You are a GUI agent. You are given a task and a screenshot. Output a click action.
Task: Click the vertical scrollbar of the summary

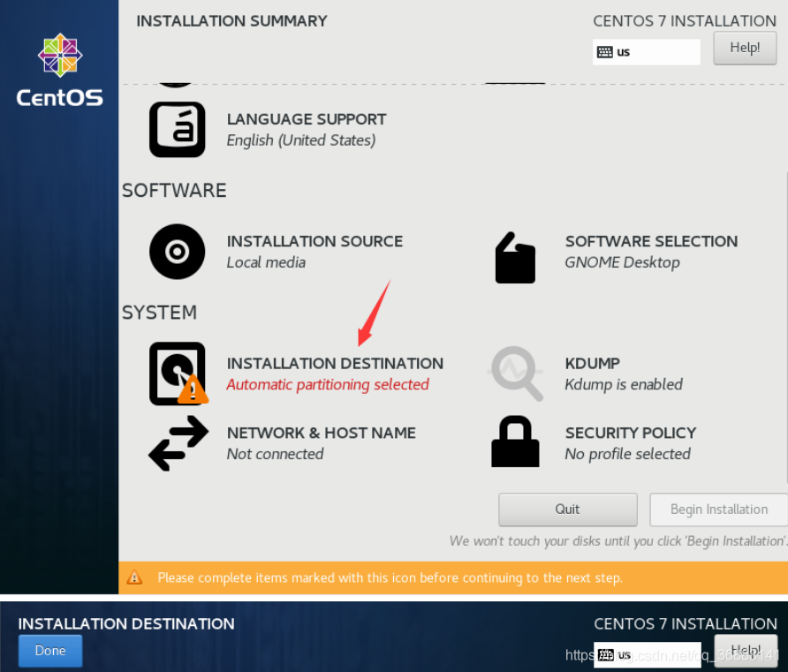tap(786, 328)
